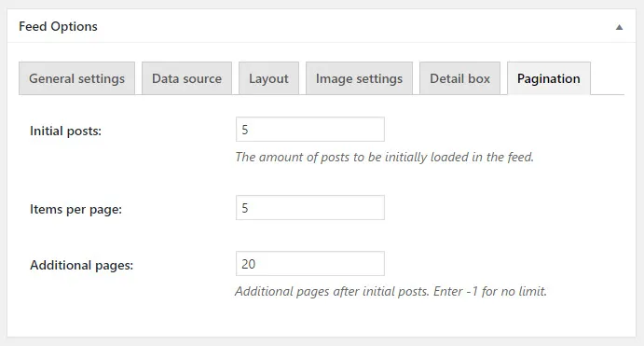Click the Items per page label

coord(76,209)
